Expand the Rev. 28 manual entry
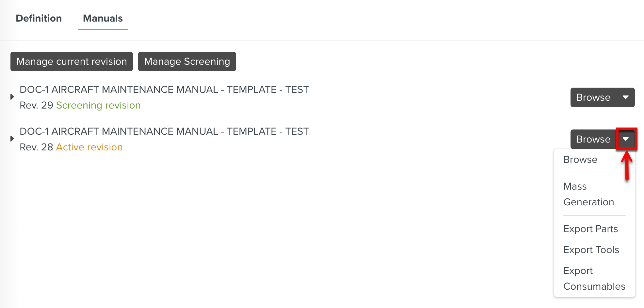The height and width of the screenshot is (308, 644). click(12, 139)
